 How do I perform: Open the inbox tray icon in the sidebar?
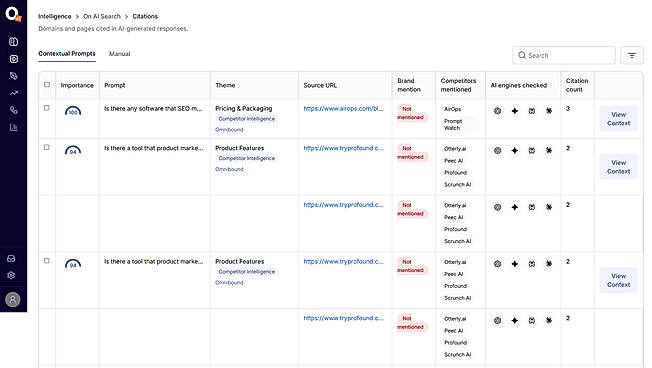click(11, 259)
